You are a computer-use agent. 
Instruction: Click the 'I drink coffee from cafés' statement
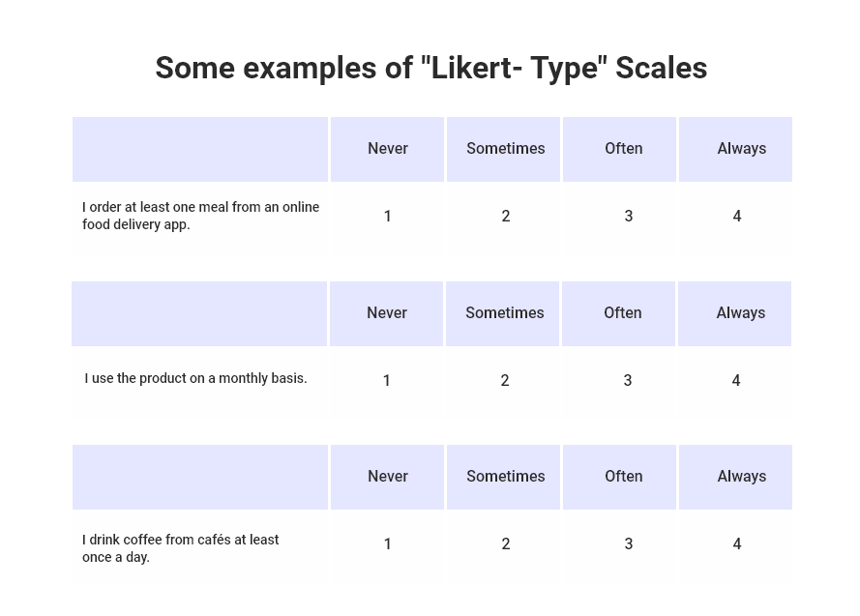click(x=181, y=548)
